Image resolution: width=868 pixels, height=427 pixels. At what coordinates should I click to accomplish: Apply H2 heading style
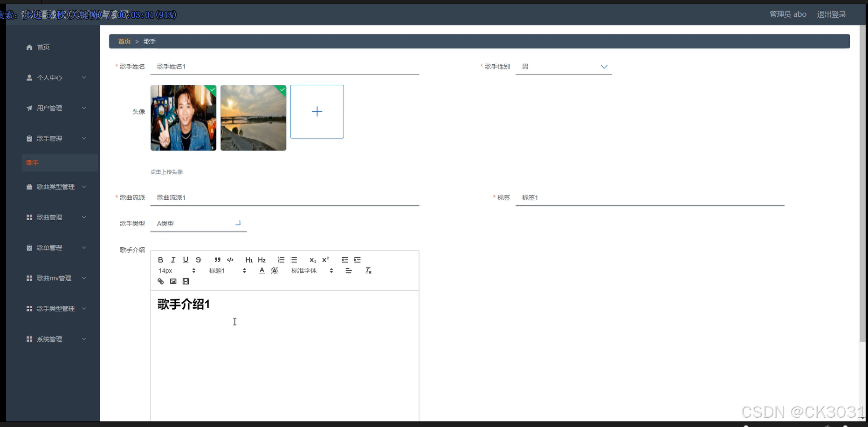click(262, 260)
